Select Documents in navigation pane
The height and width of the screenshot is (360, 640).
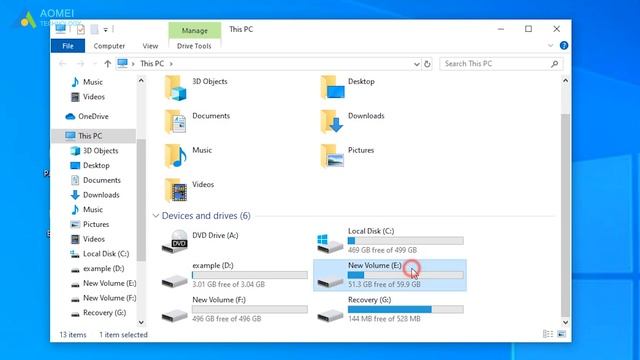(x=102, y=180)
